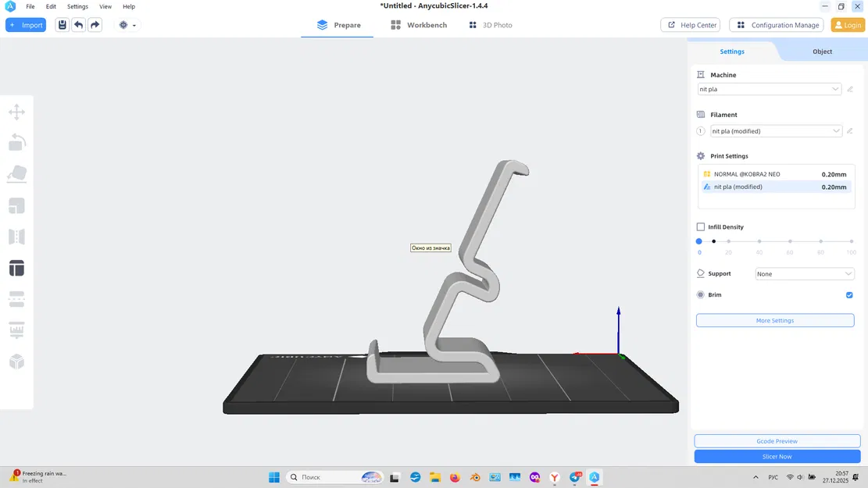
Task: Click the More Settings button
Action: 774,320
